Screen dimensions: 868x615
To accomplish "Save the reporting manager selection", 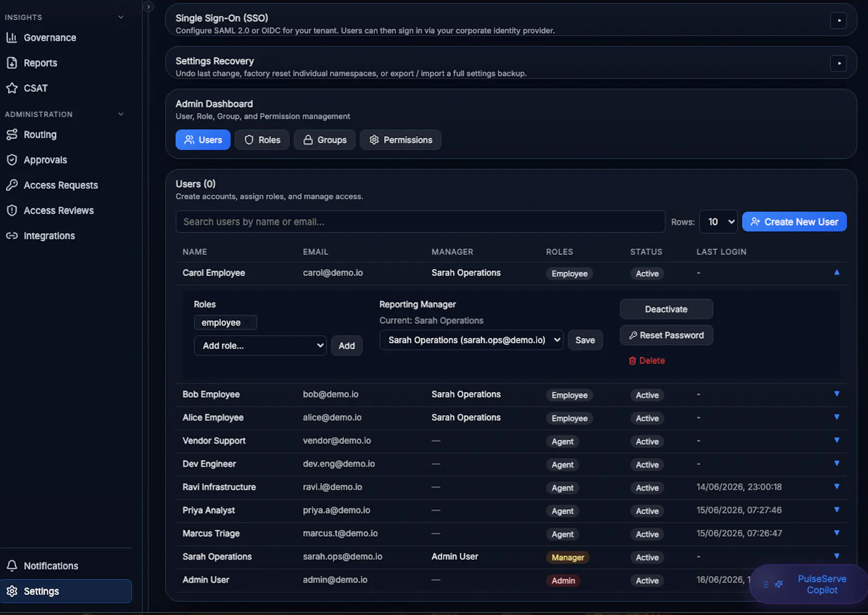I will (x=585, y=340).
